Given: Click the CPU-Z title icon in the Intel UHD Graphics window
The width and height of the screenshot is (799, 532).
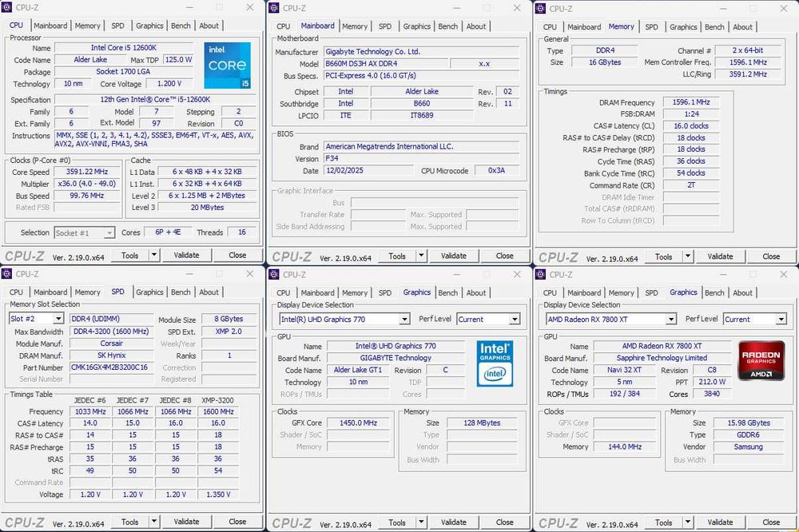Looking at the screenshot, I should point(273,274).
